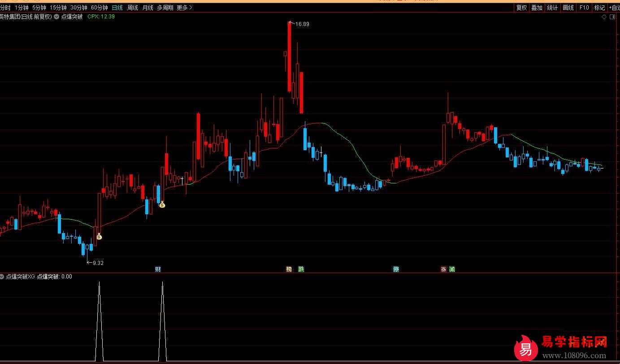Select the 60分钟 period tab

point(99,8)
